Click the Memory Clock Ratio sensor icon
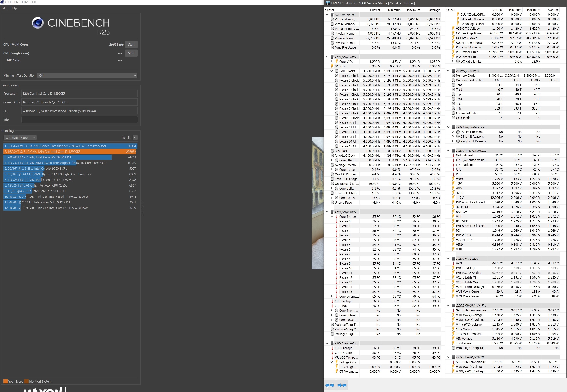 pos(453,80)
